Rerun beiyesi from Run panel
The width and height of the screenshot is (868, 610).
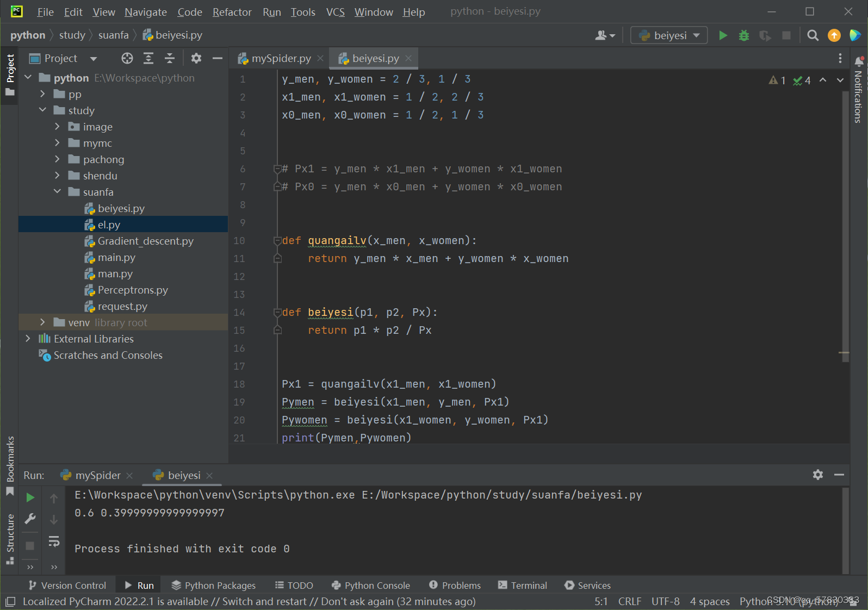(x=30, y=497)
